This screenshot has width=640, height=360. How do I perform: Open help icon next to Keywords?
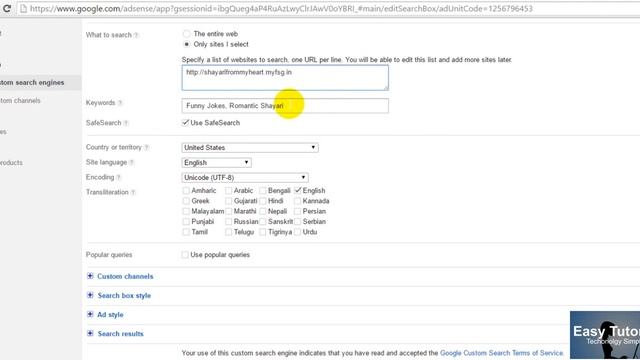pyautogui.click(x=120, y=103)
